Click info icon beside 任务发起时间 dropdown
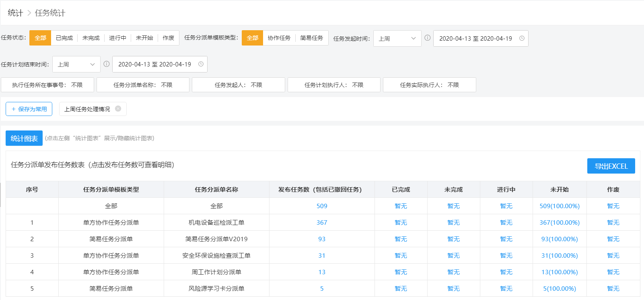Image resolution: width=644 pixels, height=300 pixels. click(427, 38)
